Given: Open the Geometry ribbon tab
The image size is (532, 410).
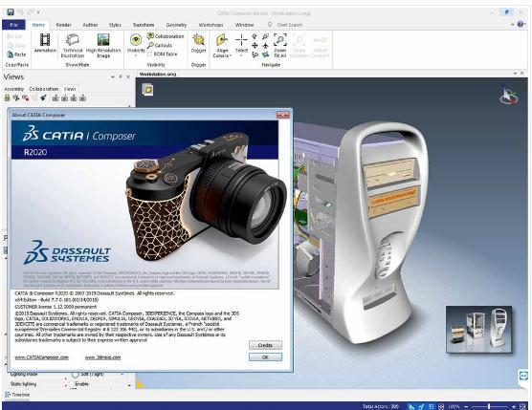Looking at the screenshot, I should (x=176, y=25).
